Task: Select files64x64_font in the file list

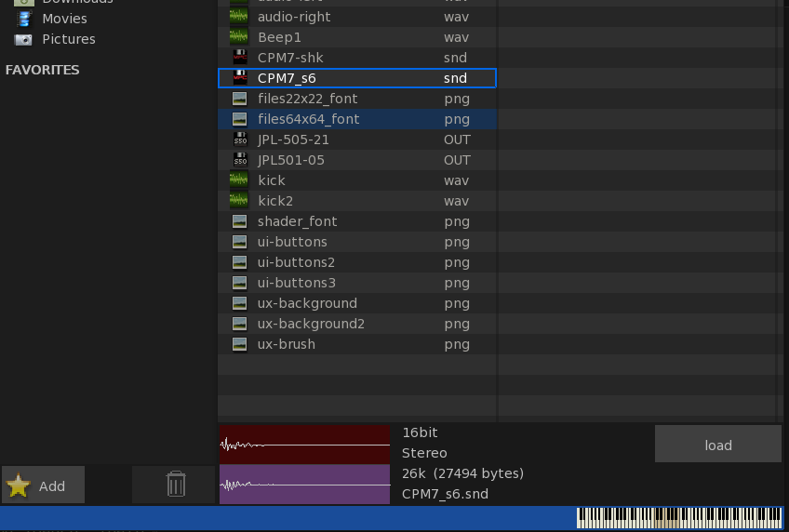Action: pos(308,119)
